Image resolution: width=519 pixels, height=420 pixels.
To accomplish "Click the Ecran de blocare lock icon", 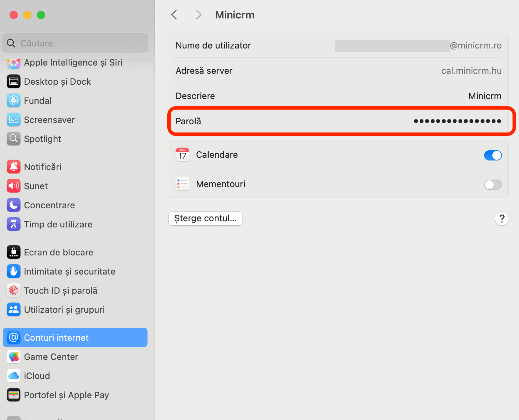I will click(x=14, y=252).
